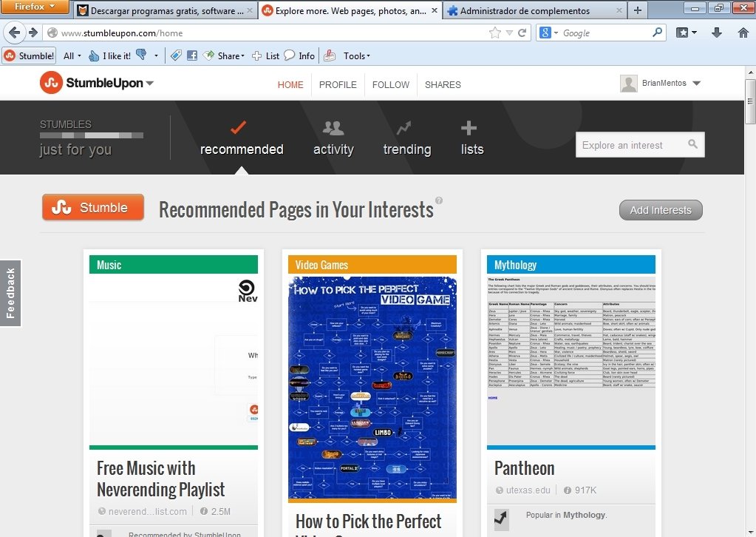Screen dimensions: 756x537
Task: Open the Google search engine dropdown
Action: pos(548,33)
